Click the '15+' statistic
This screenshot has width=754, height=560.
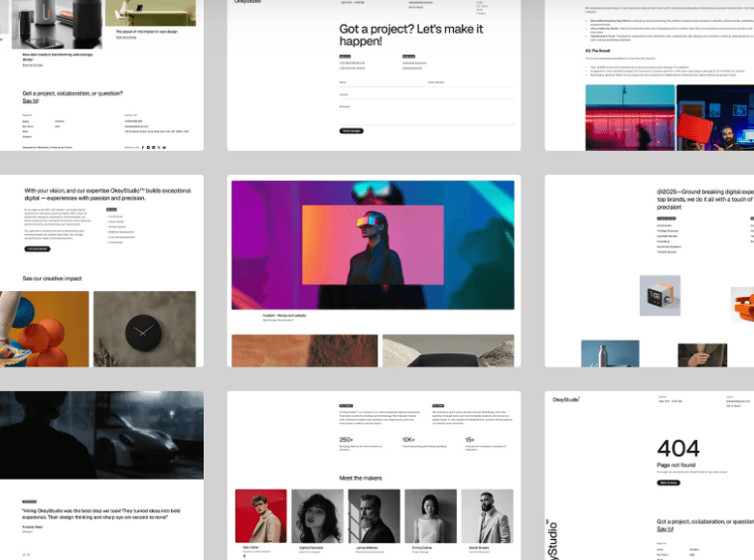pos(470,439)
